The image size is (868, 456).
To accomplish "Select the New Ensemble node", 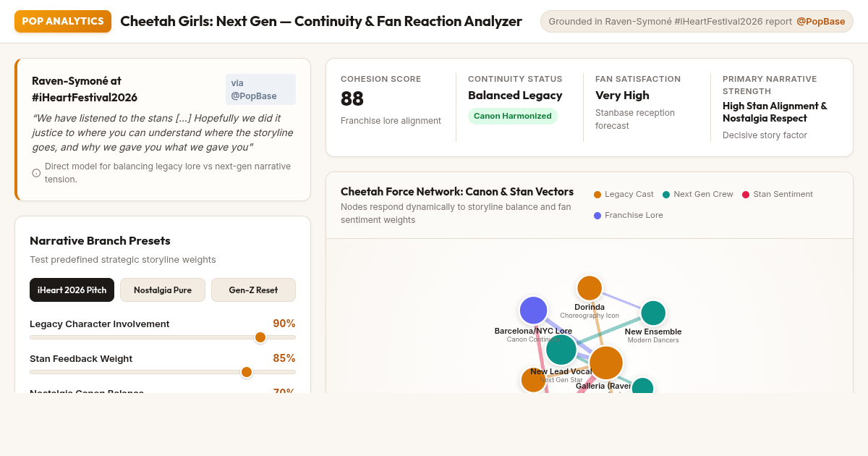I will click(x=653, y=313).
